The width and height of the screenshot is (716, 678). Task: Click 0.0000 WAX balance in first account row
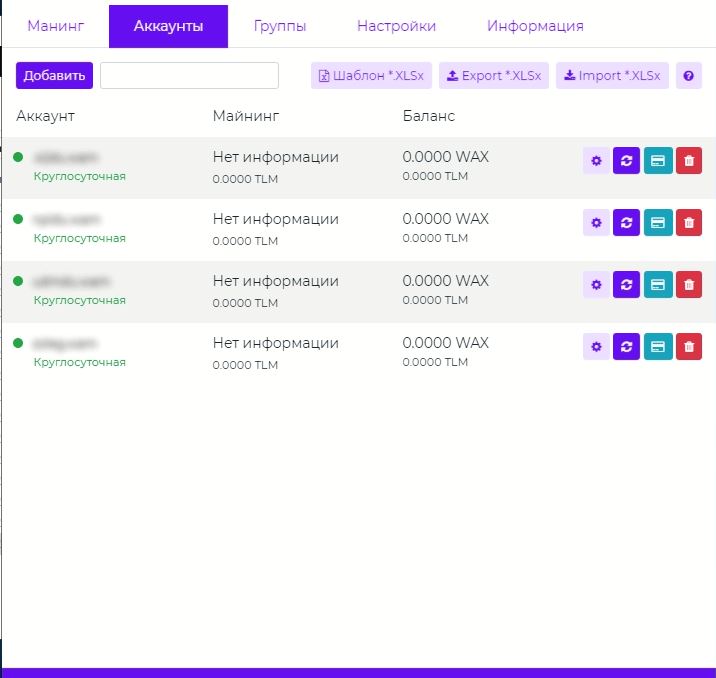[x=446, y=157]
